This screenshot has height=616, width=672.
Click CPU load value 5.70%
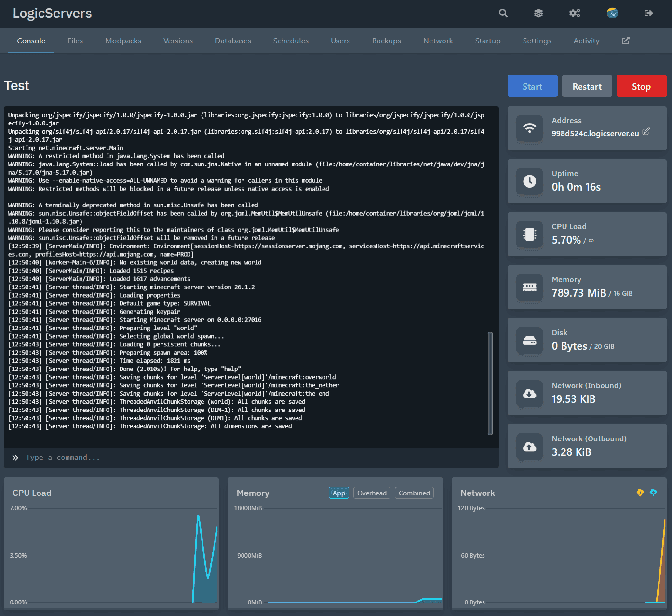click(x=566, y=240)
